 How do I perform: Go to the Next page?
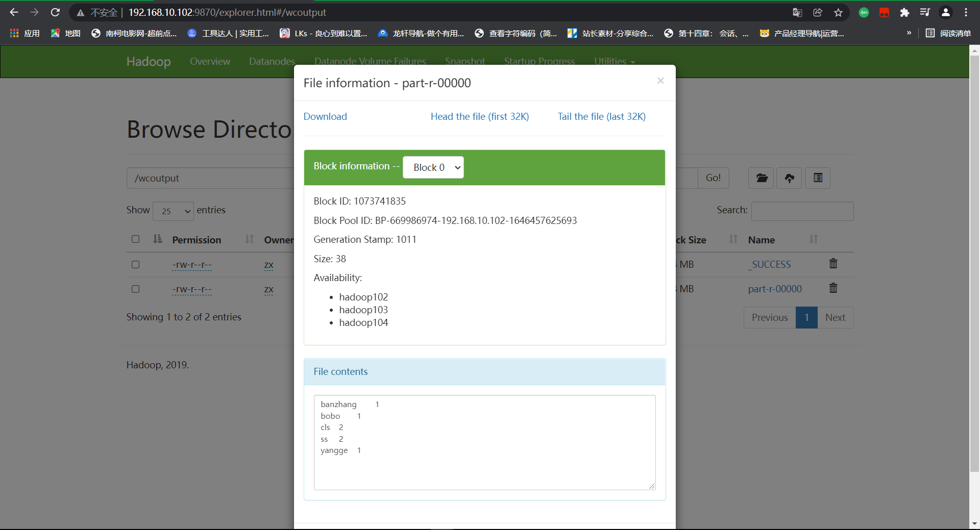[x=835, y=317]
